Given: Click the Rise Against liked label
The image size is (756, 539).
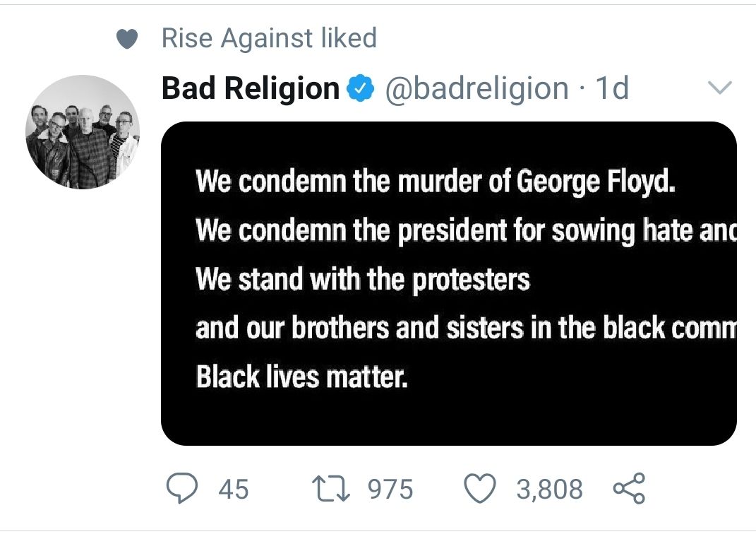Looking at the screenshot, I should (x=269, y=38).
